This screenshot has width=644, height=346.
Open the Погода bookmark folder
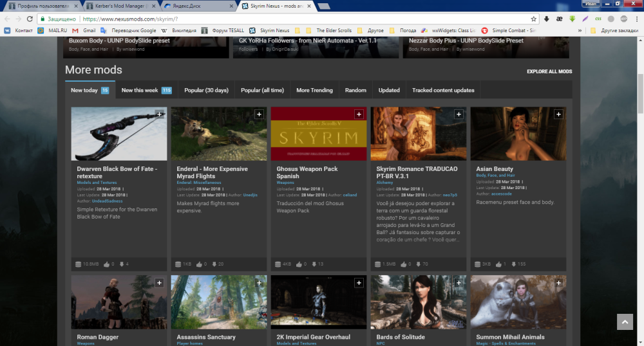402,30
